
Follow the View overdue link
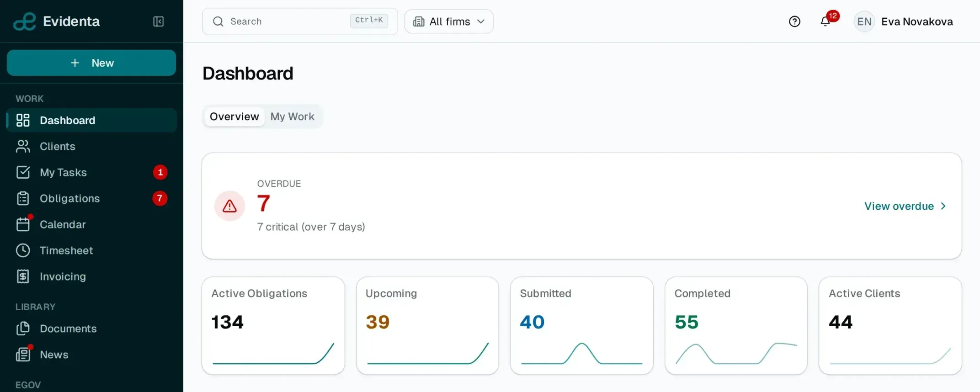coord(905,206)
